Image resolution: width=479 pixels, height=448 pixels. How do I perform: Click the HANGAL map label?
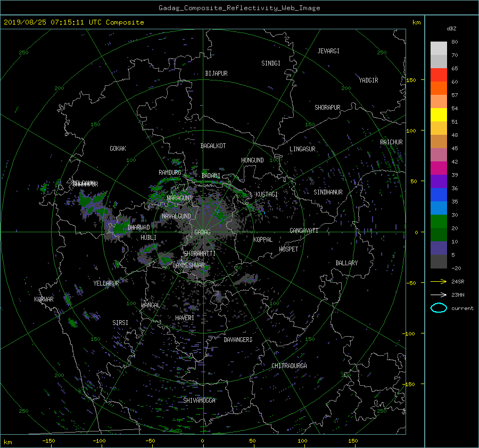pyautogui.click(x=150, y=305)
